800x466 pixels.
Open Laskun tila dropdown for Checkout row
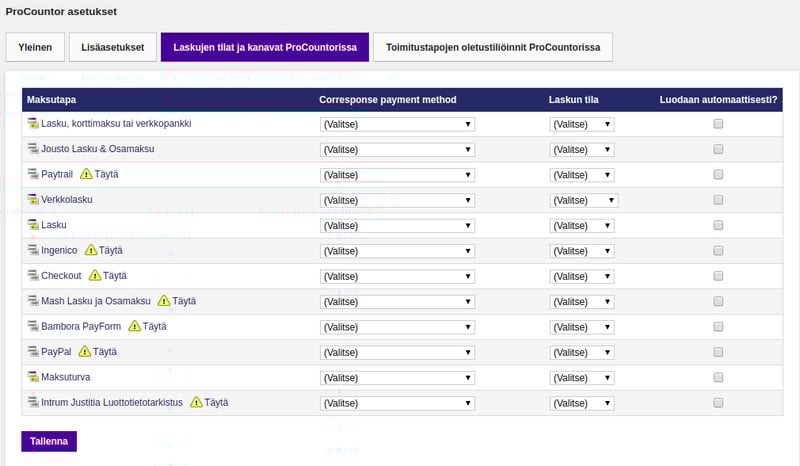tap(581, 276)
